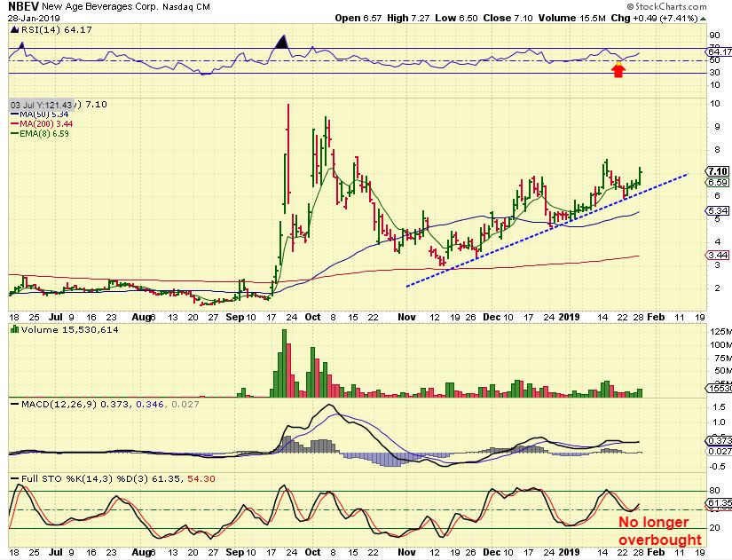Click the up-triangle icon after the Chg value

(703, 19)
